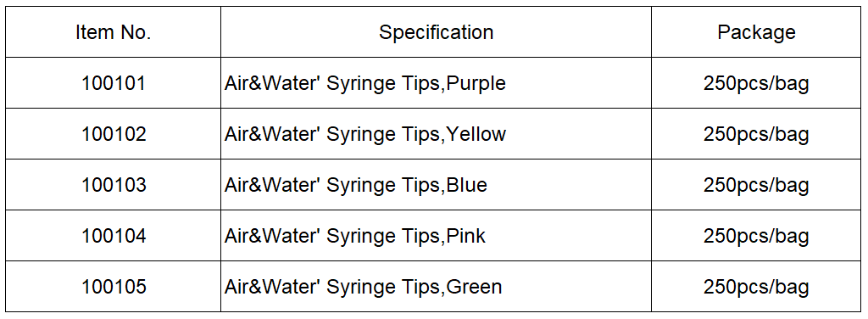
Task: Select the 250pcs/bag cell in Blue row
Action: (x=756, y=185)
